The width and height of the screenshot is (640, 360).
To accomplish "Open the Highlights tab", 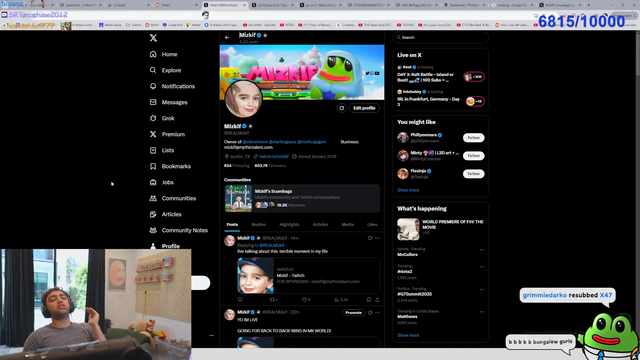I will [x=289, y=224].
